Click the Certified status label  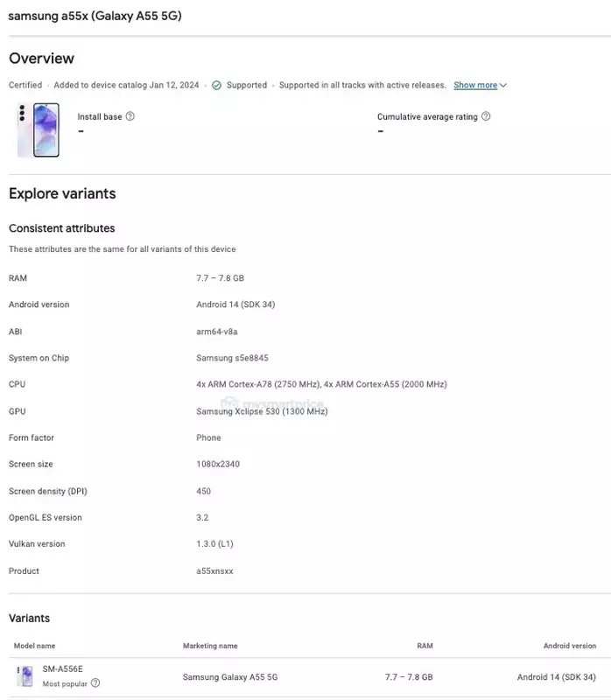25,86
